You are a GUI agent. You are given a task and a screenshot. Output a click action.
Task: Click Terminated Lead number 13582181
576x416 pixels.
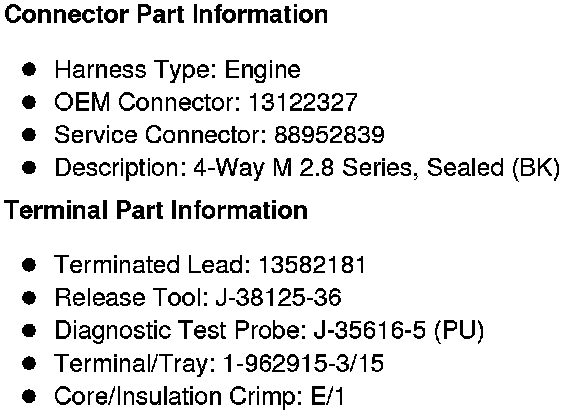(x=312, y=265)
